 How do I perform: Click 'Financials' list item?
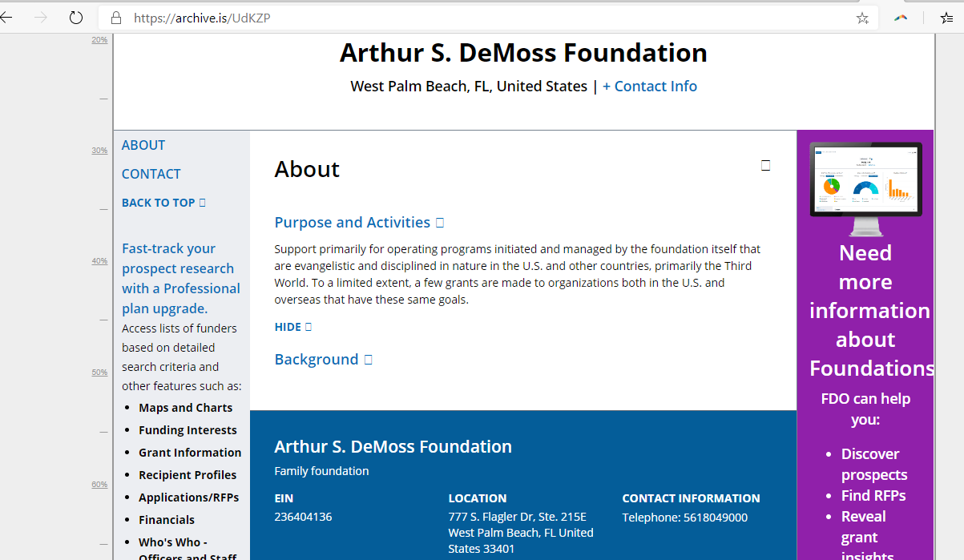167,520
